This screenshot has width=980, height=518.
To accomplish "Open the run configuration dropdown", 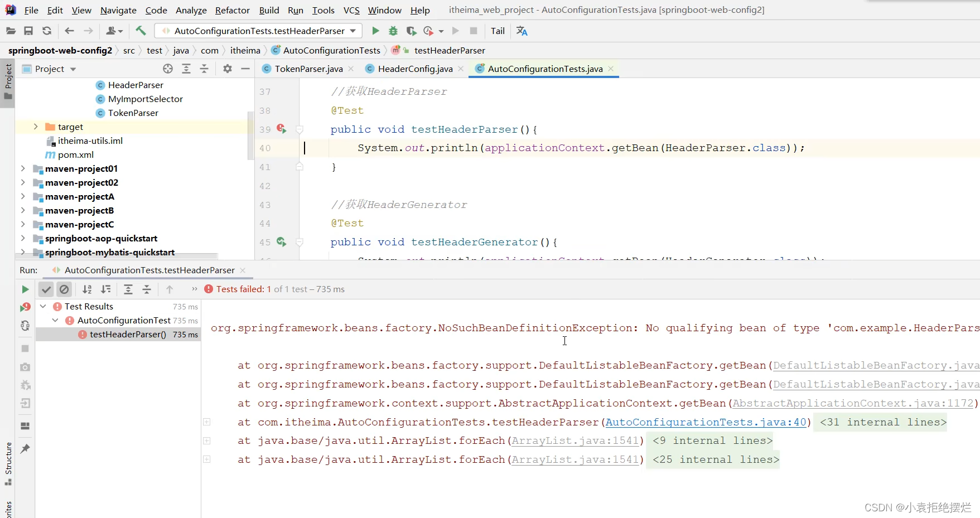I will pyautogui.click(x=258, y=31).
